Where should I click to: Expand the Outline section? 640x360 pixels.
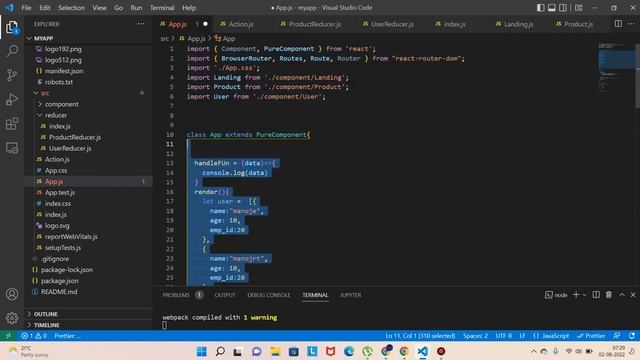pos(89,314)
